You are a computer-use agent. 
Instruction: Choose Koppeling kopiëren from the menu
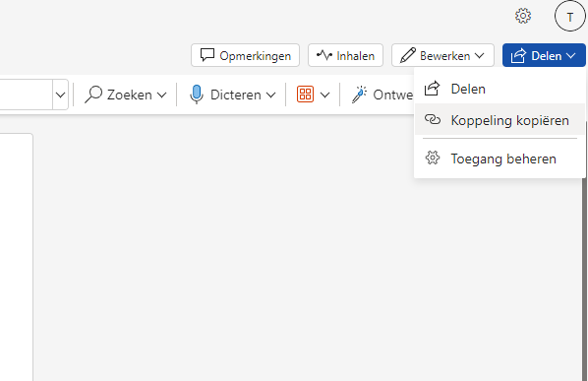pyautogui.click(x=500, y=120)
